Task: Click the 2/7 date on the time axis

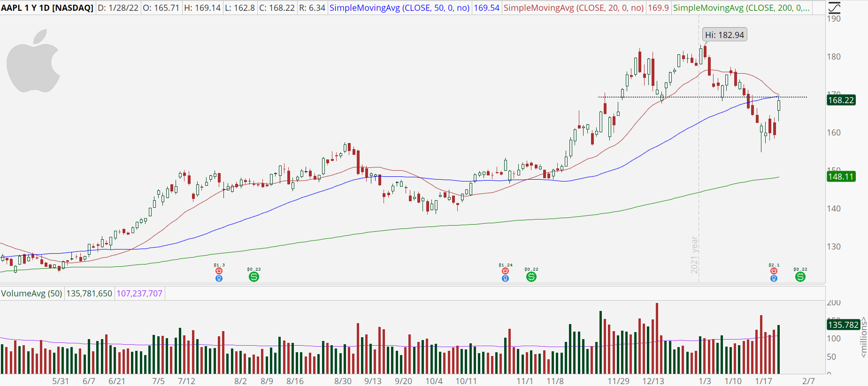Action: [x=808, y=381]
